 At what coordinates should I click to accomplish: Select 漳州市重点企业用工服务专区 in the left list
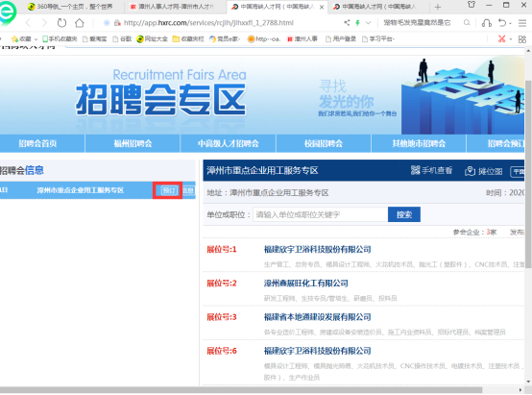[81, 190]
